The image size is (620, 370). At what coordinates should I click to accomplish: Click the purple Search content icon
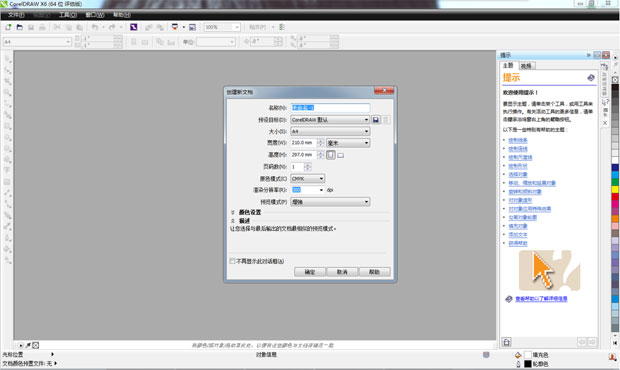coord(134,27)
